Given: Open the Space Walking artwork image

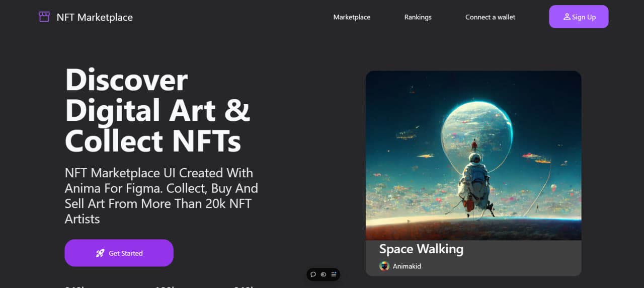Looking at the screenshot, I should [473, 155].
